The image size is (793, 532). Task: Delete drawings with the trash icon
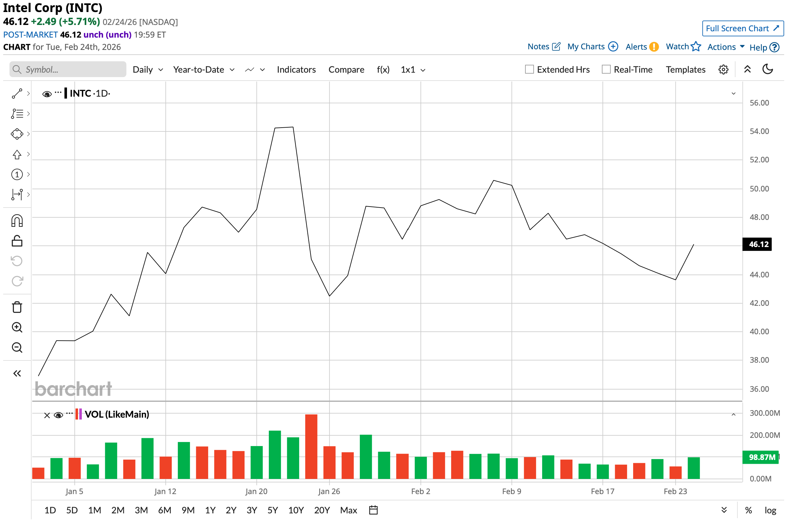click(17, 307)
